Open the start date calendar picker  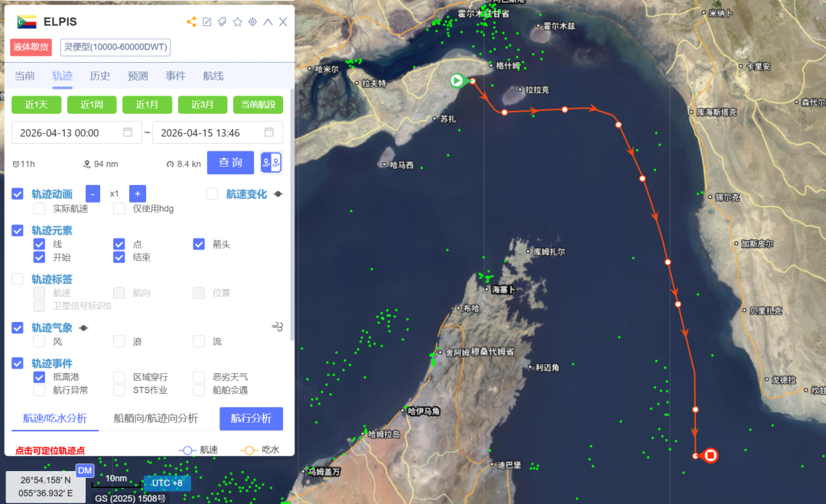[x=128, y=132]
